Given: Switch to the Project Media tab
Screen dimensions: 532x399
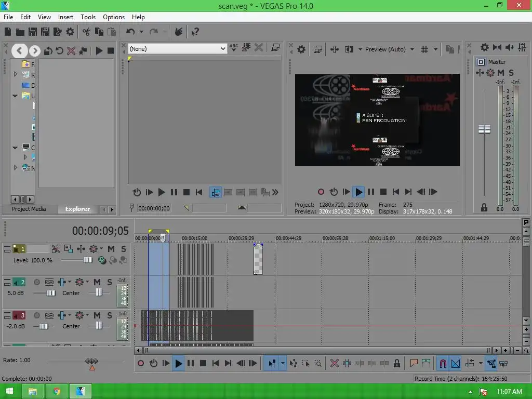Looking at the screenshot, I should [x=29, y=209].
